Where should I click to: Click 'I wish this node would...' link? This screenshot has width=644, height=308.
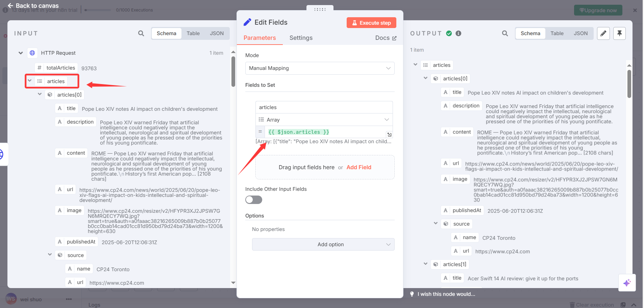[x=446, y=294]
